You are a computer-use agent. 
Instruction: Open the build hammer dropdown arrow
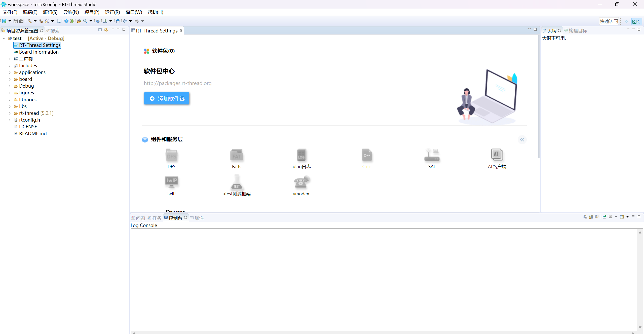(35, 21)
